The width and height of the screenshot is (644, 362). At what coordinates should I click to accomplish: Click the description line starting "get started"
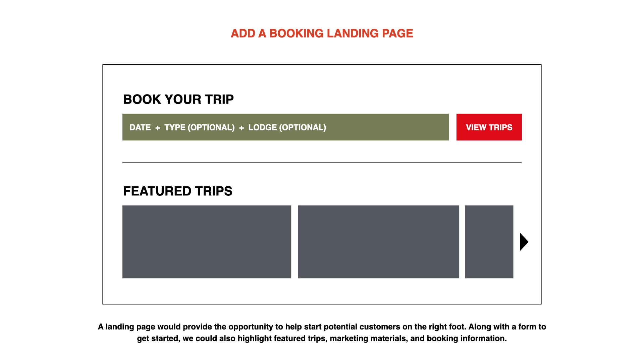(322, 339)
